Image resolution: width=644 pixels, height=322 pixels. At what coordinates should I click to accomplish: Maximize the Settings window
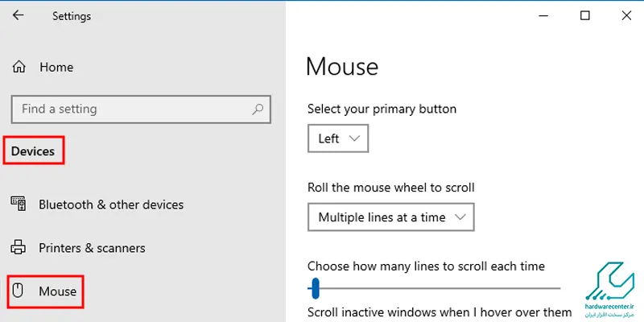(x=585, y=15)
